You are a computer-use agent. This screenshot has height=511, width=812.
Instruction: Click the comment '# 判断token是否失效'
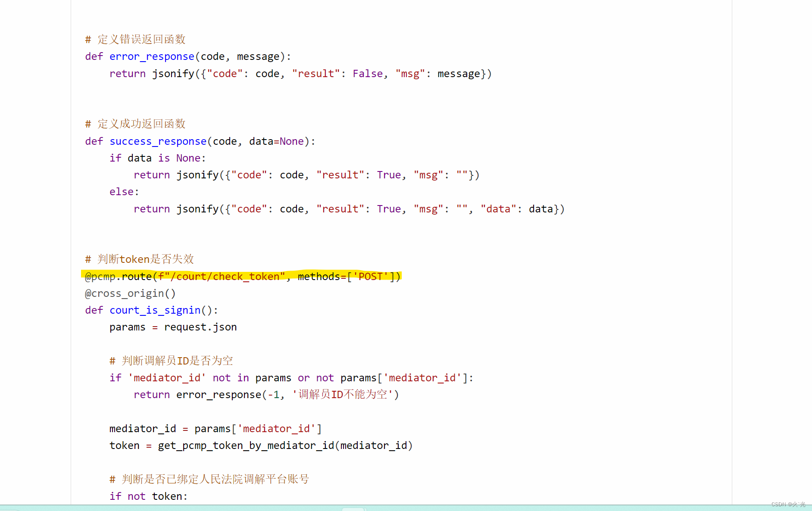[x=140, y=259]
